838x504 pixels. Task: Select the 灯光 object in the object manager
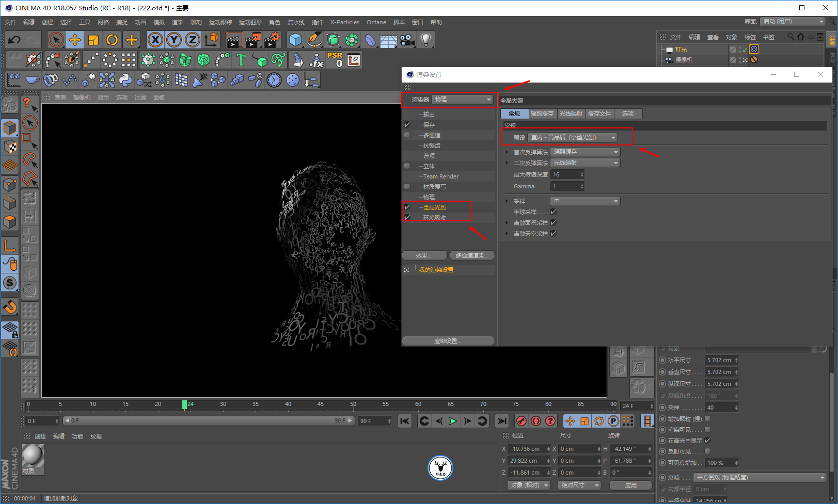pyautogui.click(x=681, y=50)
